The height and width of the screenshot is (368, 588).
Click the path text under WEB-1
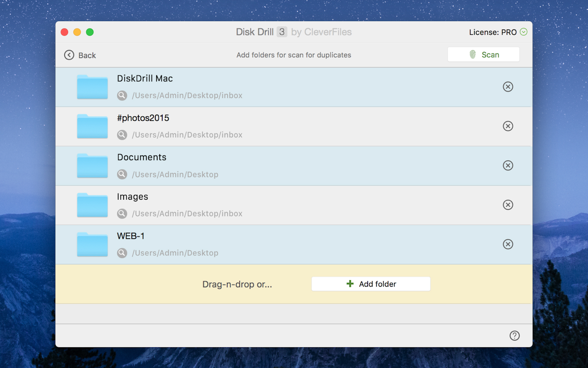pos(175,253)
